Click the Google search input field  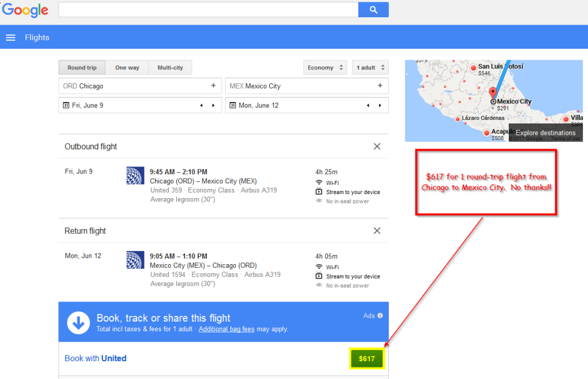coord(208,10)
